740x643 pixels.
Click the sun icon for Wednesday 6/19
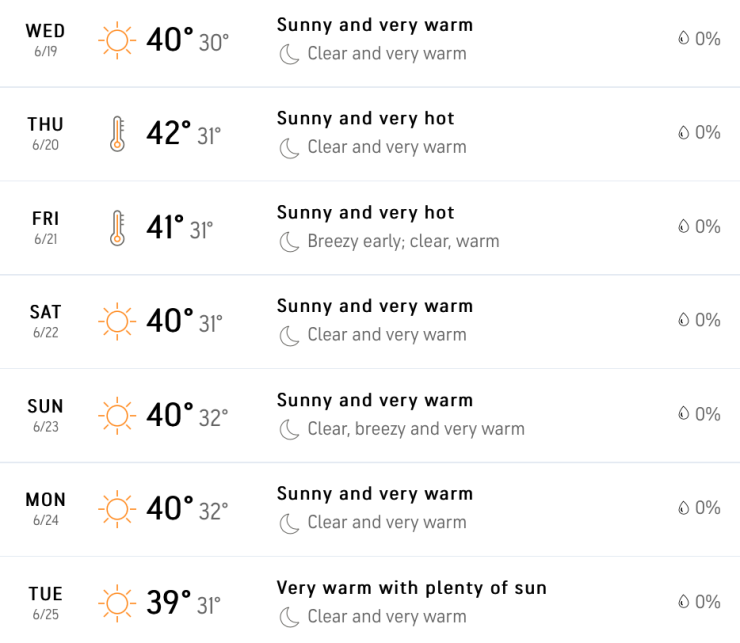[x=116, y=40]
